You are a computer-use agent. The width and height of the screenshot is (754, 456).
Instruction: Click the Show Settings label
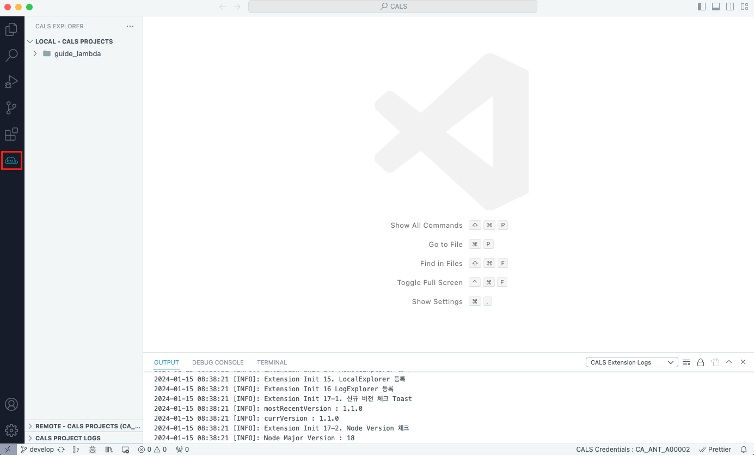(x=437, y=302)
